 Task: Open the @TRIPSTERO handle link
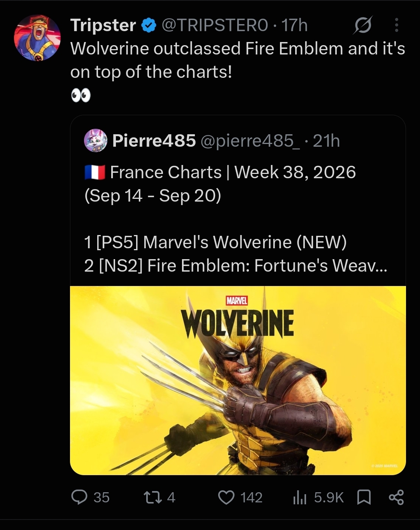pos(215,25)
